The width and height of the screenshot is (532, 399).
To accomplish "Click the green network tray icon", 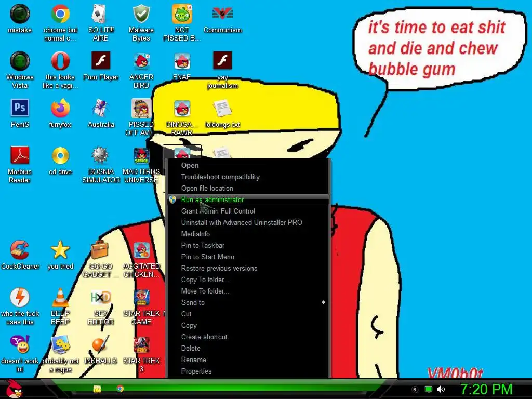I will [429, 389].
